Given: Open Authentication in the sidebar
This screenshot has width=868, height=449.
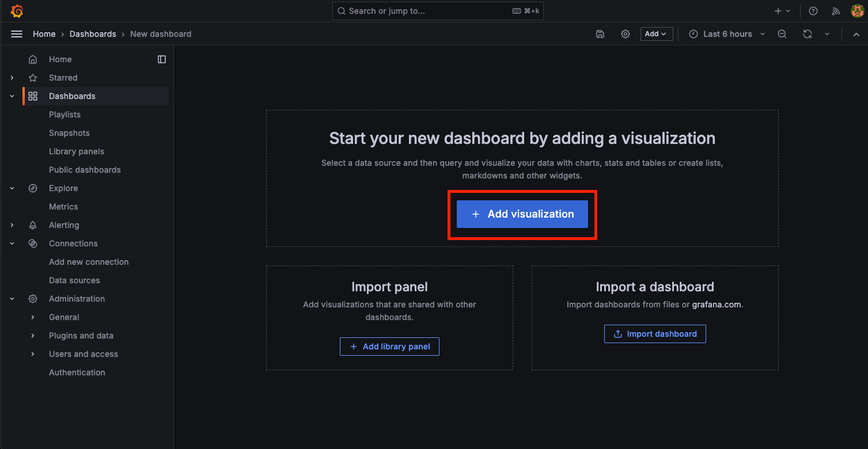Looking at the screenshot, I should click(x=77, y=372).
